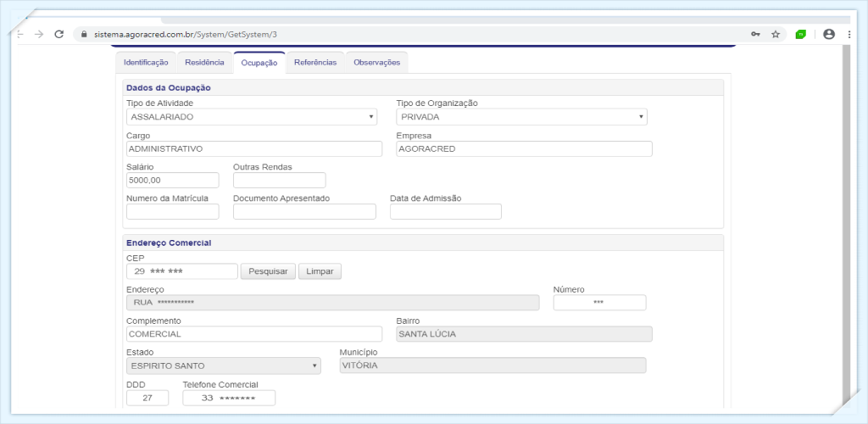Viewport: 868px width, 424px height.
Task: Focus the Documento Apresentado input
Action: coord(304,211)
